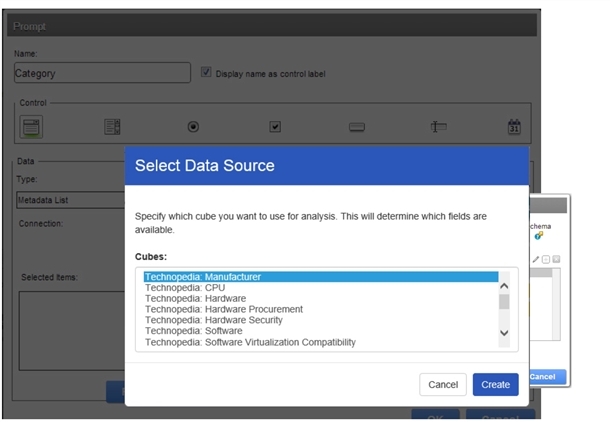Click the cubes list scroll up arrow
This screenshot has width=610, height=422.
[x=504, y=286]
